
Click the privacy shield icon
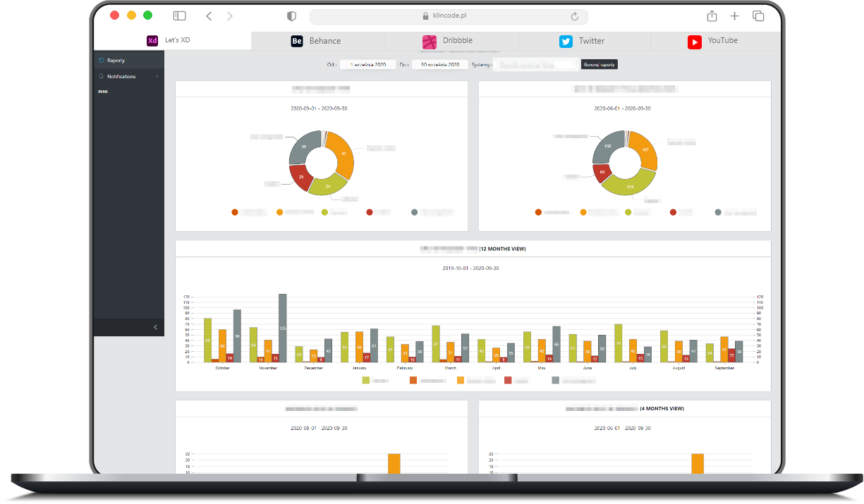pos(291,16)
